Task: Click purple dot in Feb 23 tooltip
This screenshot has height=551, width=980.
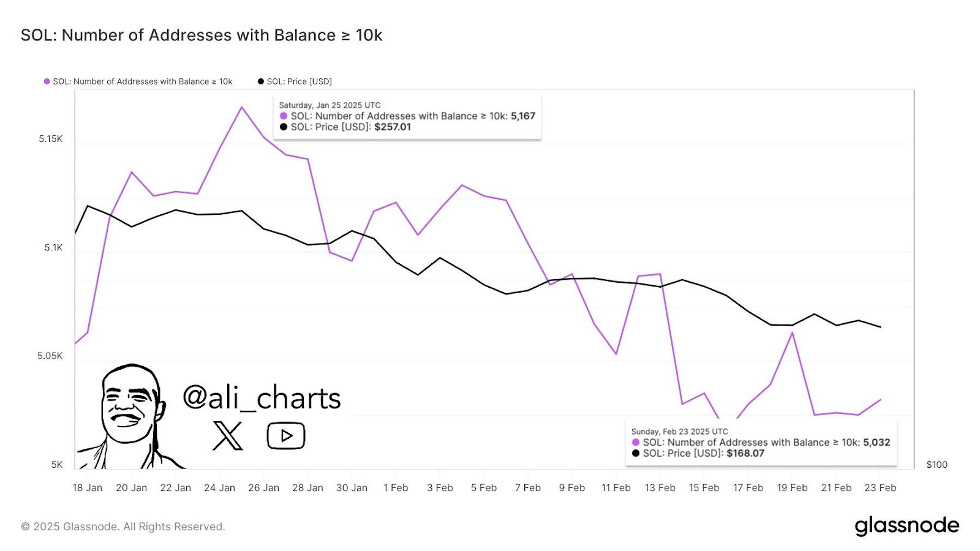Action: point(636,443)
